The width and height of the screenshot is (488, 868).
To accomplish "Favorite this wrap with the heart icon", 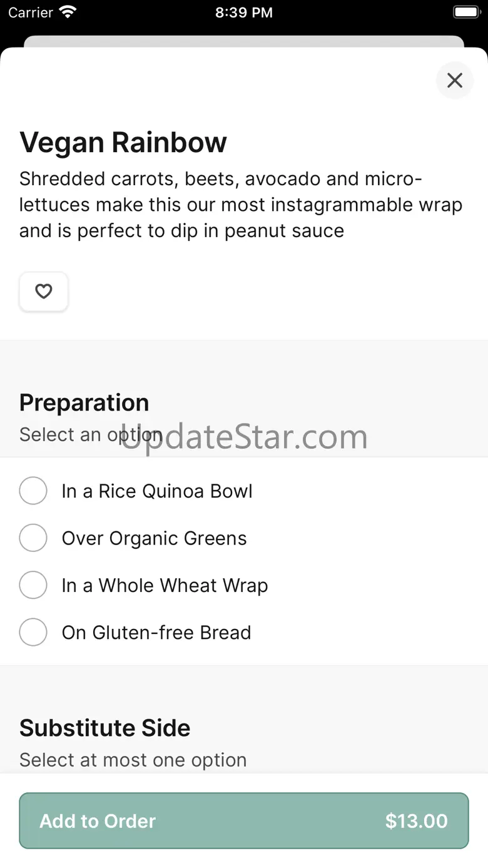I will 43,292.
